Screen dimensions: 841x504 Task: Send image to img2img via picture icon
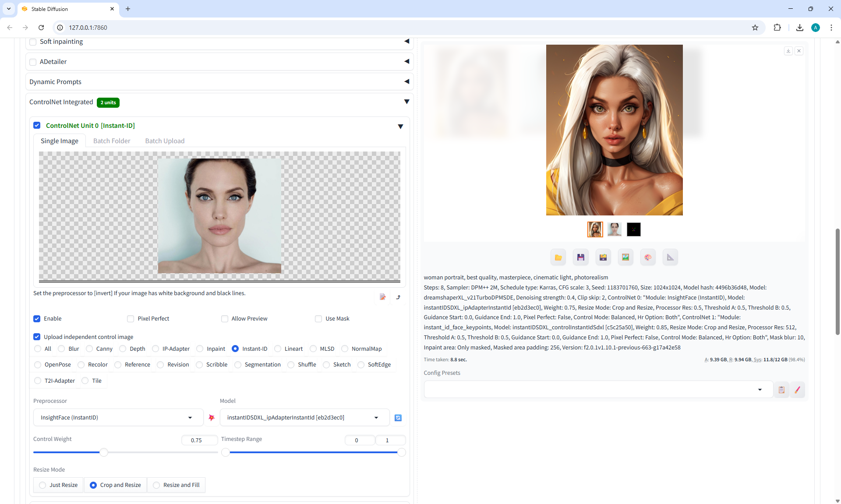625,257
